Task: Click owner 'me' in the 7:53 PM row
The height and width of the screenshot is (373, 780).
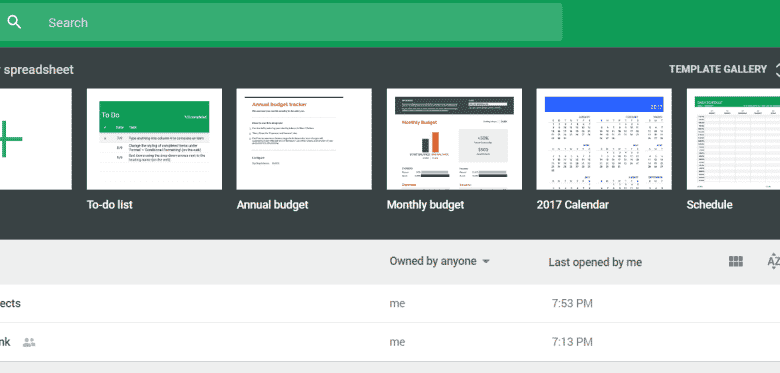Action: (x=397, y=303)
